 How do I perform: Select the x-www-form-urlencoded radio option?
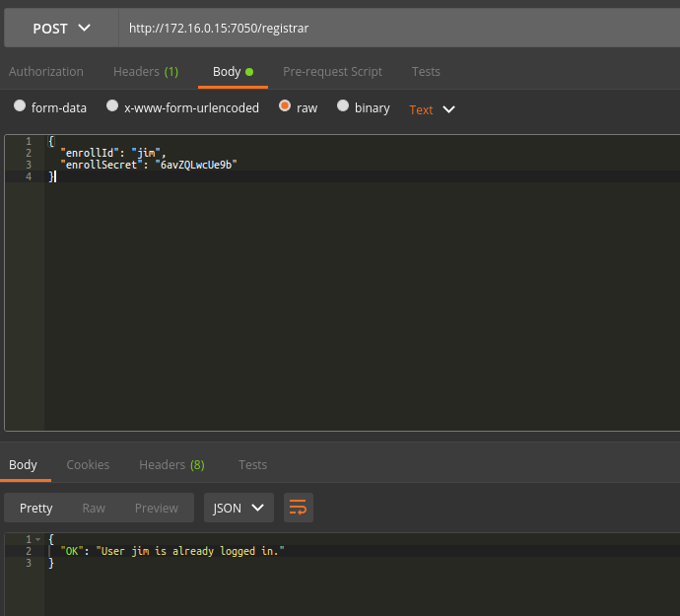click(x=112, y=105)
